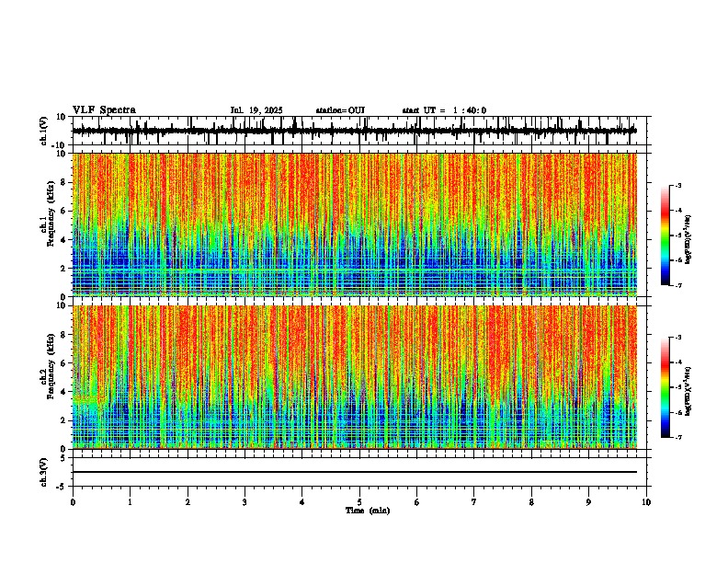Click time axis tick label '3'
728x563 pixels.
coord(245,502)
